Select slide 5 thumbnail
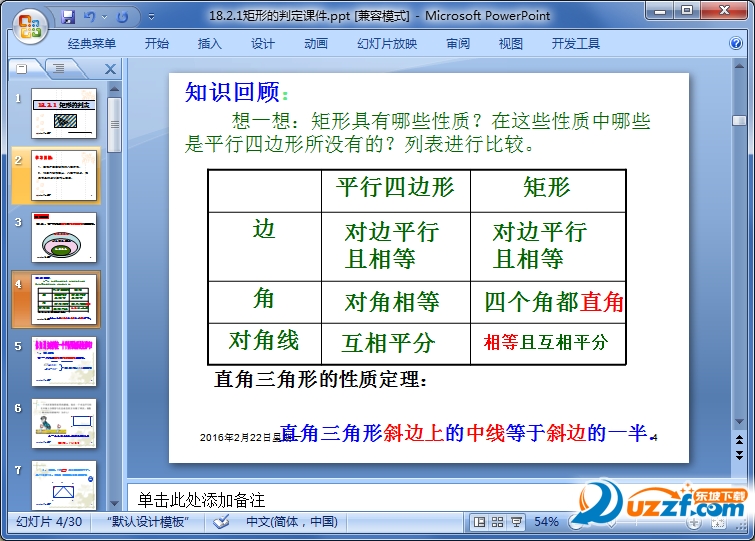 pos(64,361)
